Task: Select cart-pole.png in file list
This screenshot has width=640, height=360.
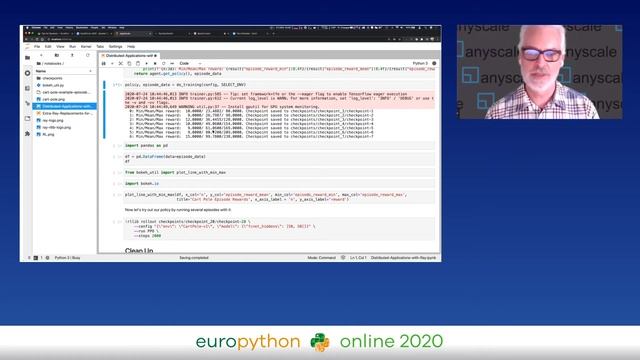Action: [x=64, y=99]
